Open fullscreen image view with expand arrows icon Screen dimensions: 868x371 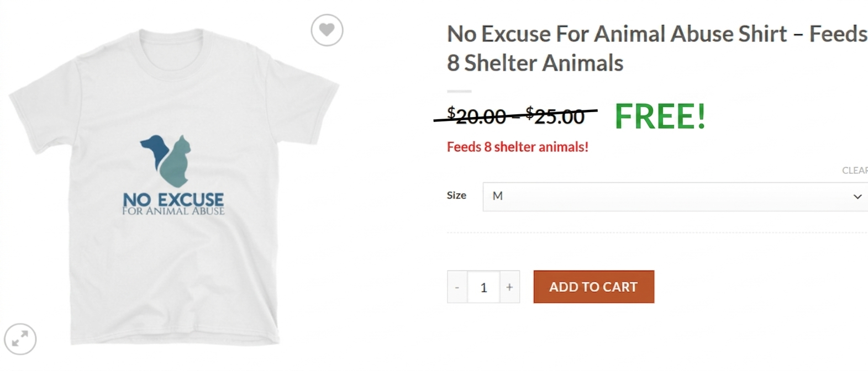tap(20, 338)
